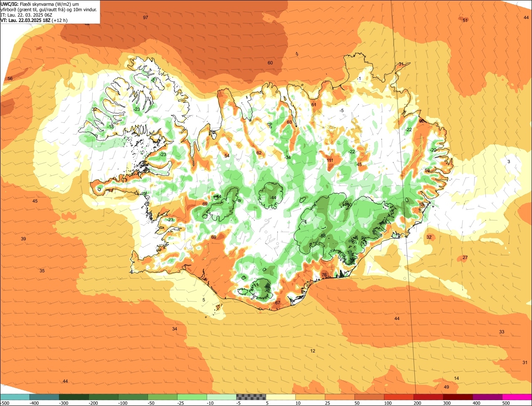Click the map value 97
Image resolution: width=532 pixels, height=406 pixels.
pos(145,17)
